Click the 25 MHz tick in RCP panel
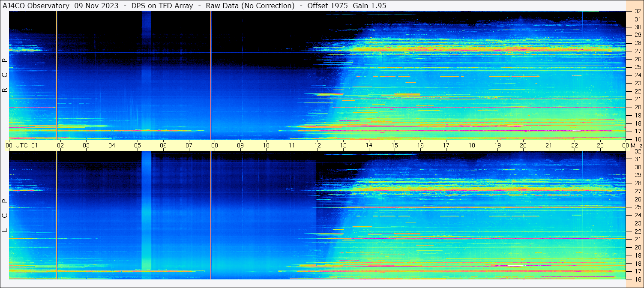Viewport: 644px width, 288px height. coord(637,67)
